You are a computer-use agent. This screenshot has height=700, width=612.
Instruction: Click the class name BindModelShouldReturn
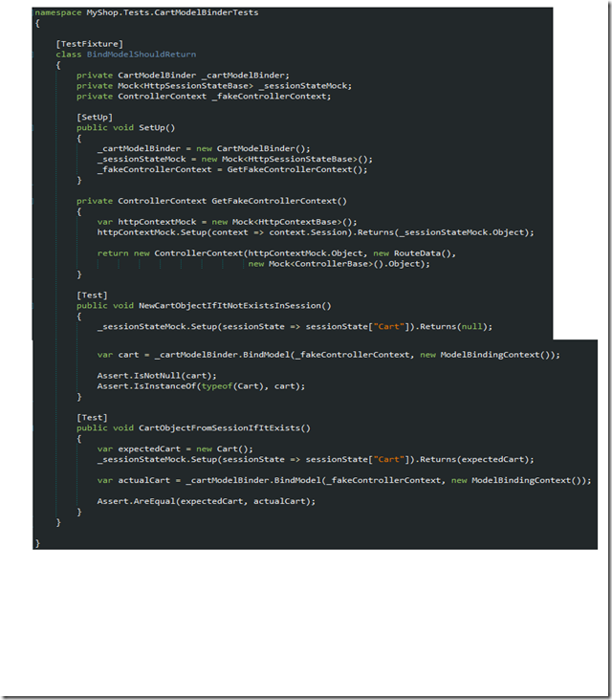coord(142,54)
